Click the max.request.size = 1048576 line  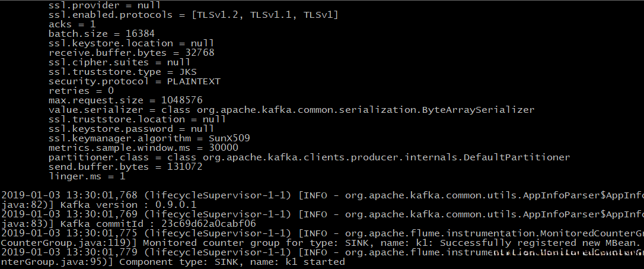point(125,100)
